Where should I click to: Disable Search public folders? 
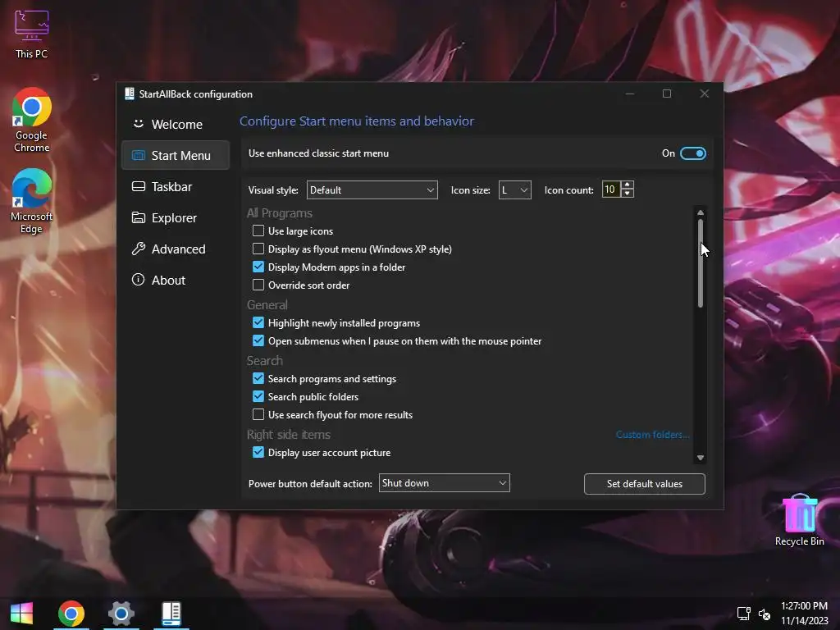click(258, 396)
